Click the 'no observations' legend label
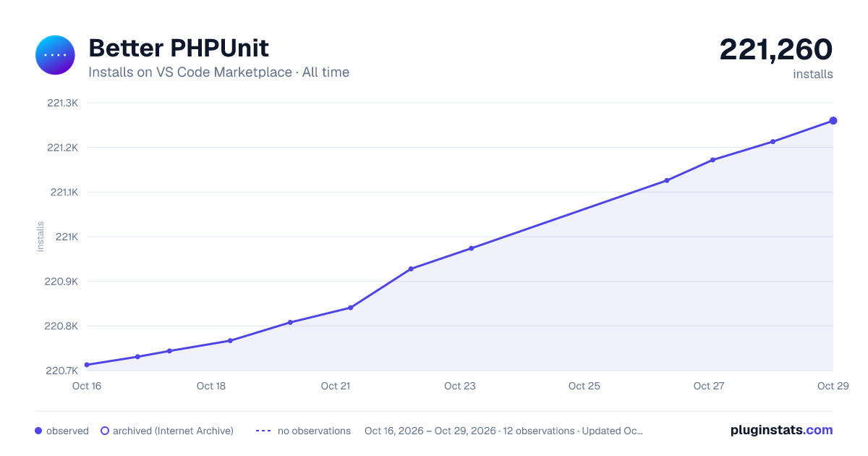 point(314,431)
